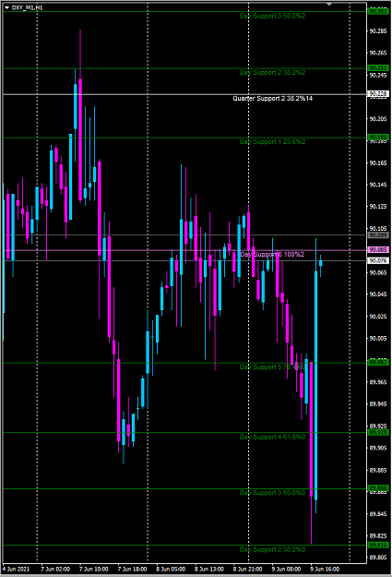Image resolution: width=392 pixels, height=577 pixels.
Task: Click the 89.885 price scale value
Action: pyautogui.click(x=378, y=470)
